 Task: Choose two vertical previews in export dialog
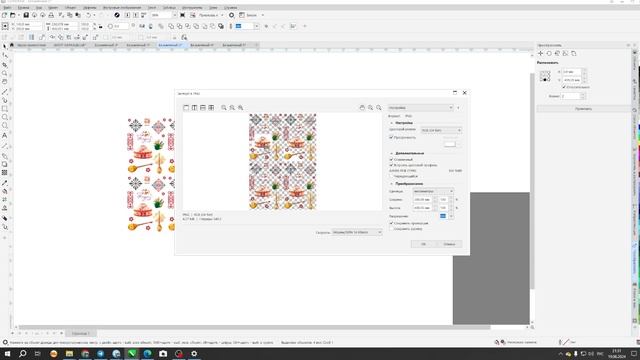pyautogui.click(x=194, y=107)
